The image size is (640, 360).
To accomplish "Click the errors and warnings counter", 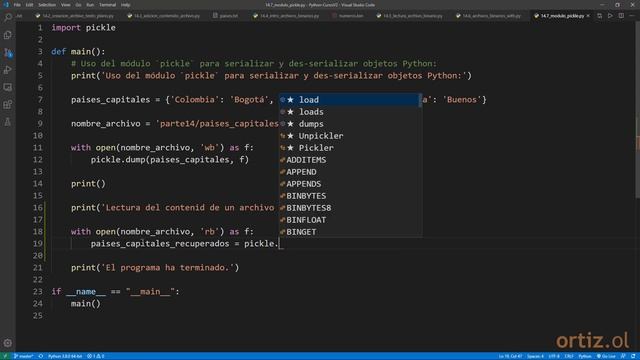I will tap(96, 356).
